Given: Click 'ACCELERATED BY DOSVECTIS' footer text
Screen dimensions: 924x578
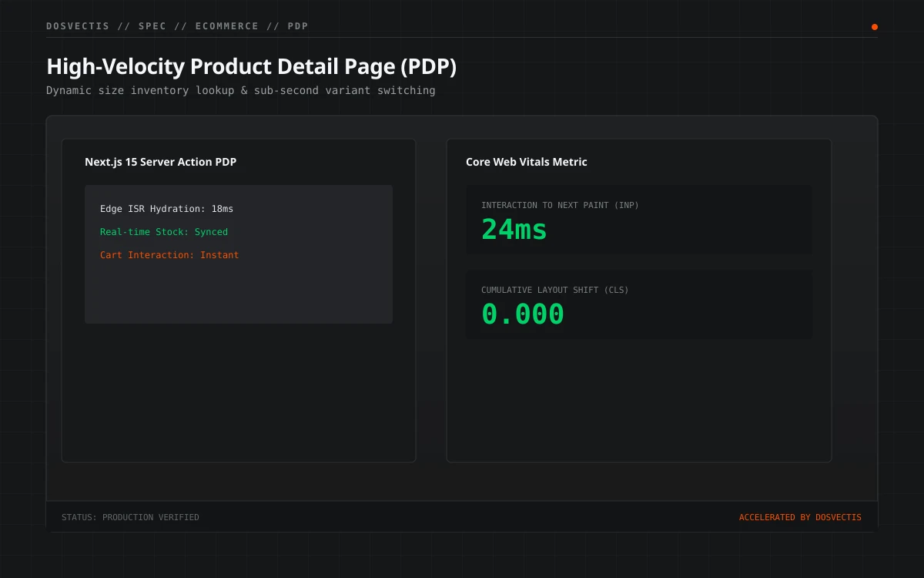Looking at the screenshot, I should 800,517.
